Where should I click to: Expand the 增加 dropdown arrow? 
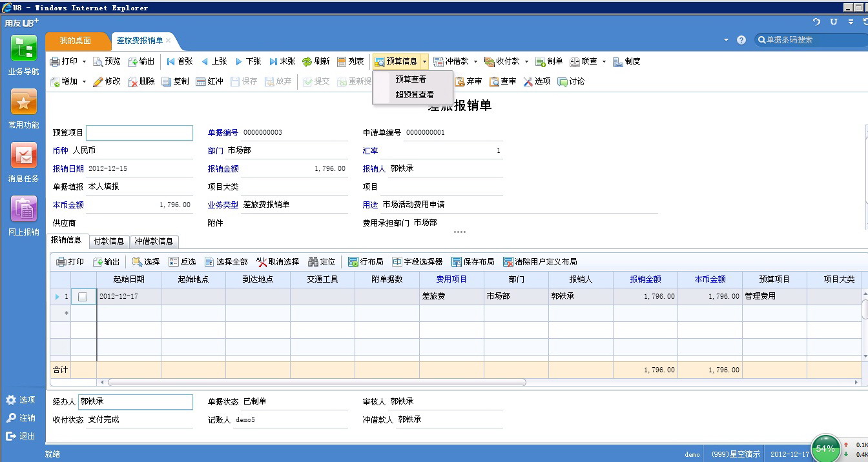pyautogui.click(x=85, y=82)
